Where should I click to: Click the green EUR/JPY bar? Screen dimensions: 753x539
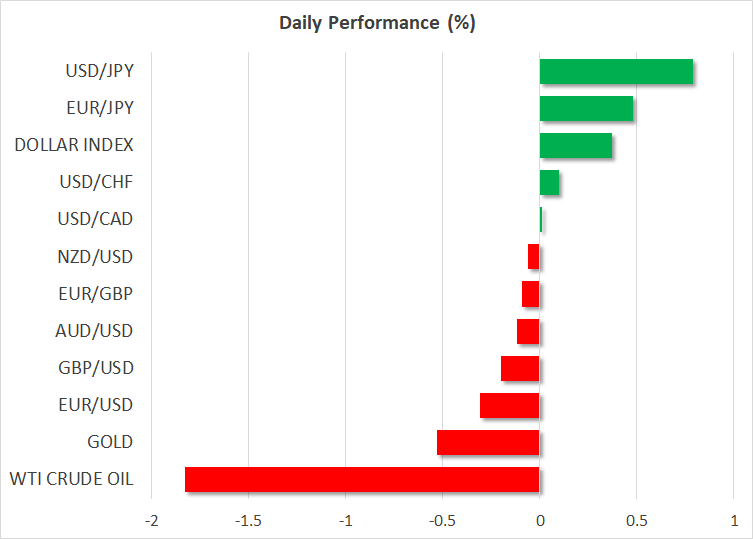586,109
